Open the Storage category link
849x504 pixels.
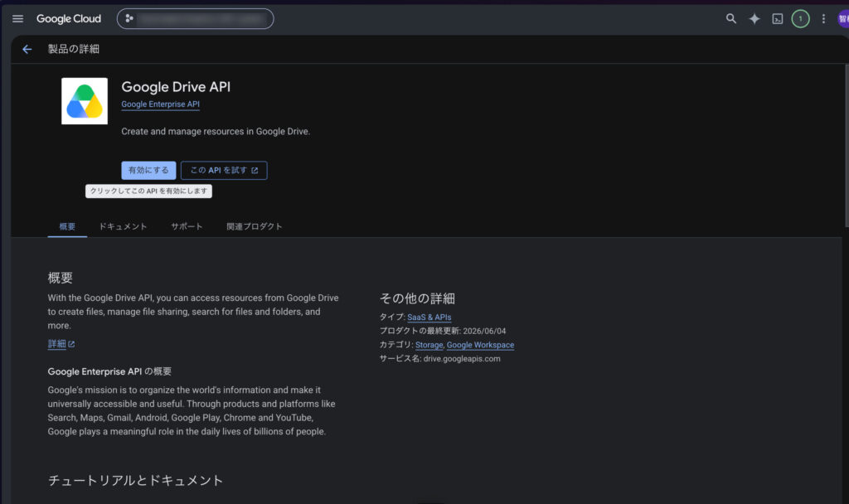pos(429,345)
